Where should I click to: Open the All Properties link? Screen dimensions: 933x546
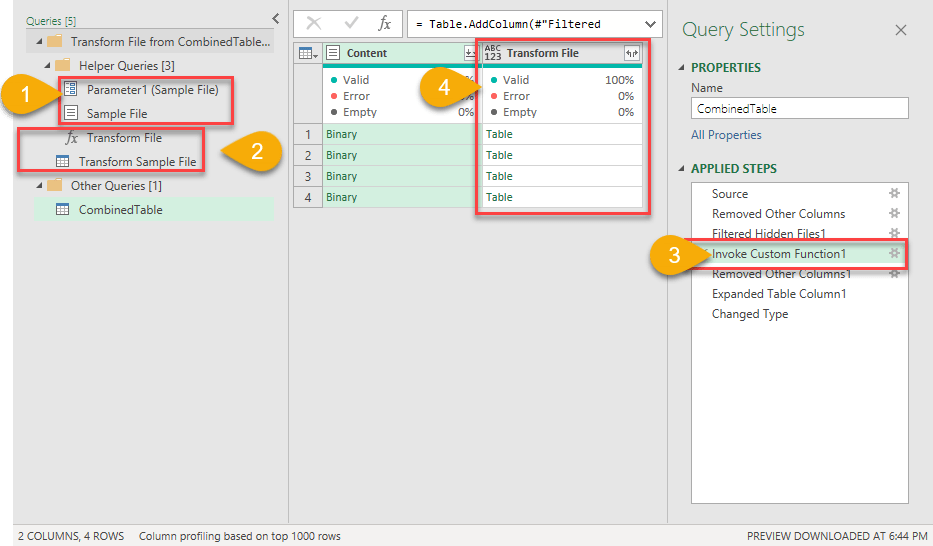726,135
